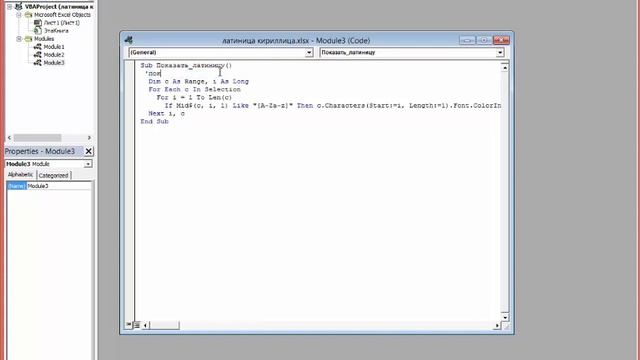
Task: Click the comment line 'пом
Action: (x=153, y=73)
